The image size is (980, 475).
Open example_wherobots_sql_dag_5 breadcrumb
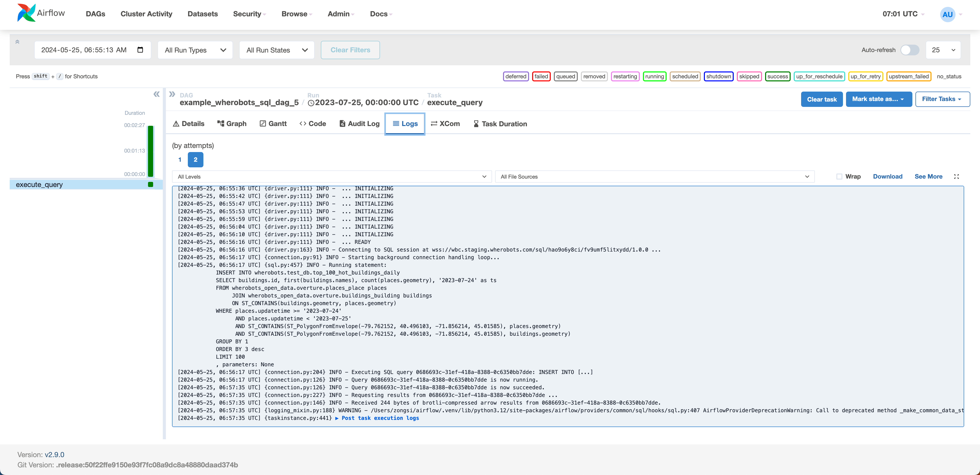[x=239, y=102]
